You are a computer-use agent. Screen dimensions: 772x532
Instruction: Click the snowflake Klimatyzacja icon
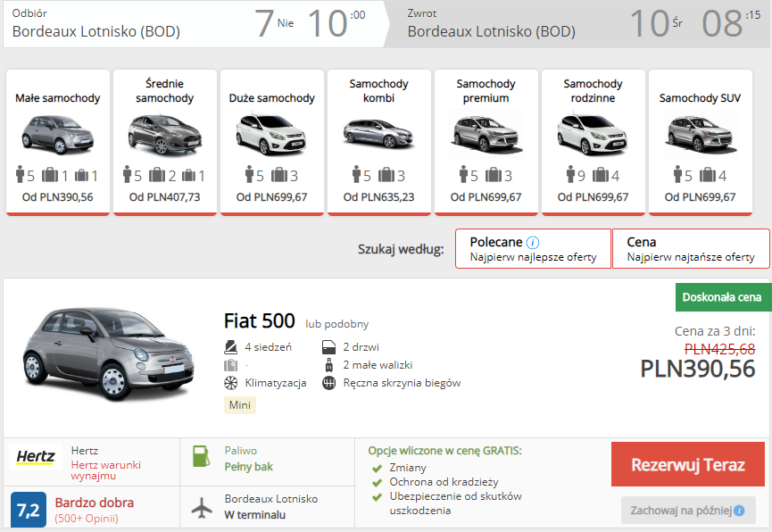pyautogui.click(x=230, y=383)
